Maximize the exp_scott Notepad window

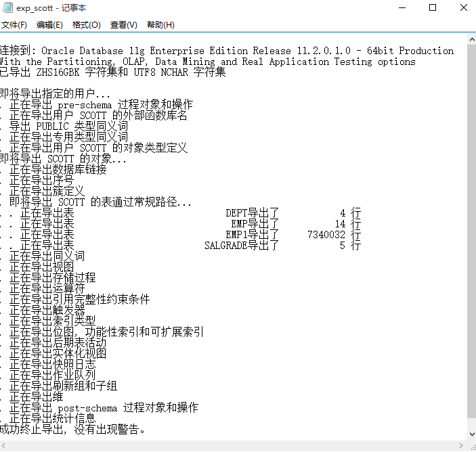point(433,7)
